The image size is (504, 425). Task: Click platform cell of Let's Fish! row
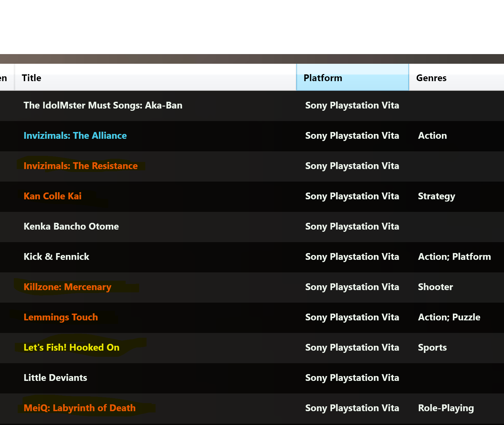[352, 348]
